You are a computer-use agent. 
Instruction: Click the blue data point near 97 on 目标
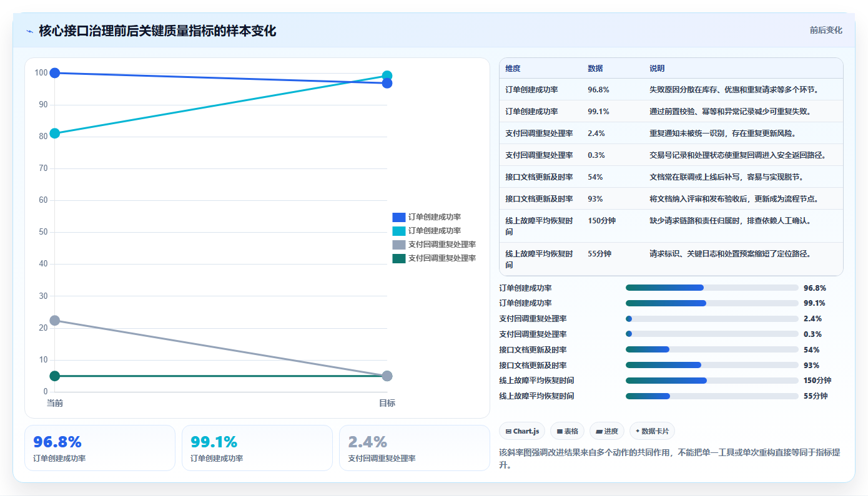(x=387, y=83)
